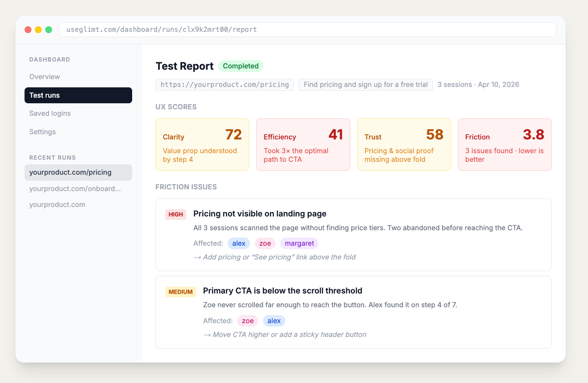Click the https://yourproduct.com/pricing URL chip

225,84
